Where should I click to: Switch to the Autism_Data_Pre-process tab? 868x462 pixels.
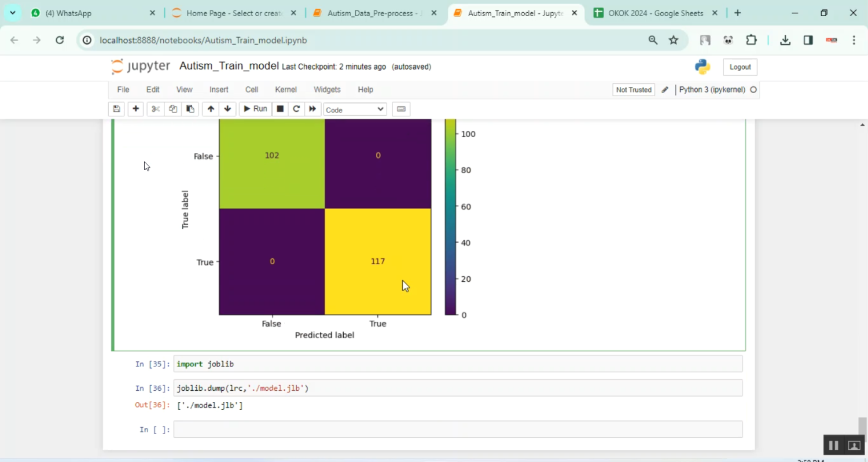(374, 13)
